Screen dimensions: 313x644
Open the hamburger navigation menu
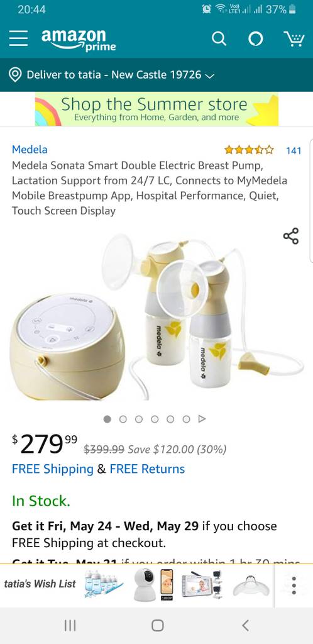pos(19,38)
